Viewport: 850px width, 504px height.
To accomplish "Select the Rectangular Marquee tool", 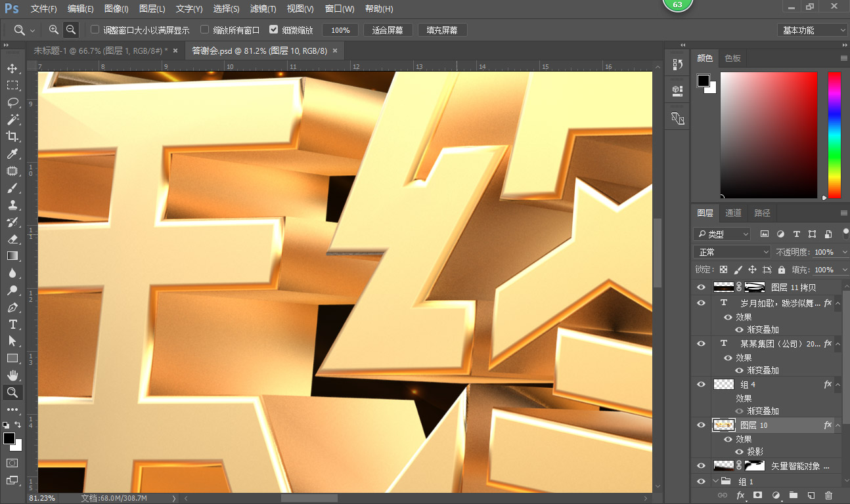I will click(x=12, y=85).
